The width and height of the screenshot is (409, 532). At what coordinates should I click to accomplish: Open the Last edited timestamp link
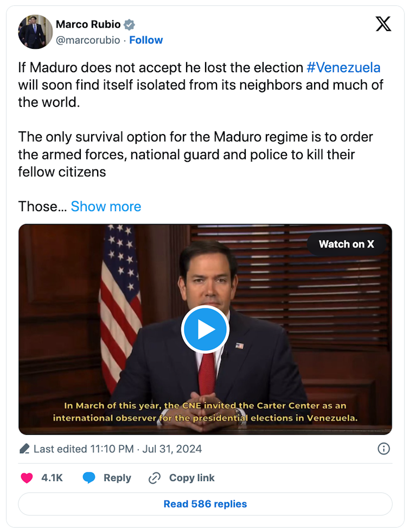coord(118,449)
